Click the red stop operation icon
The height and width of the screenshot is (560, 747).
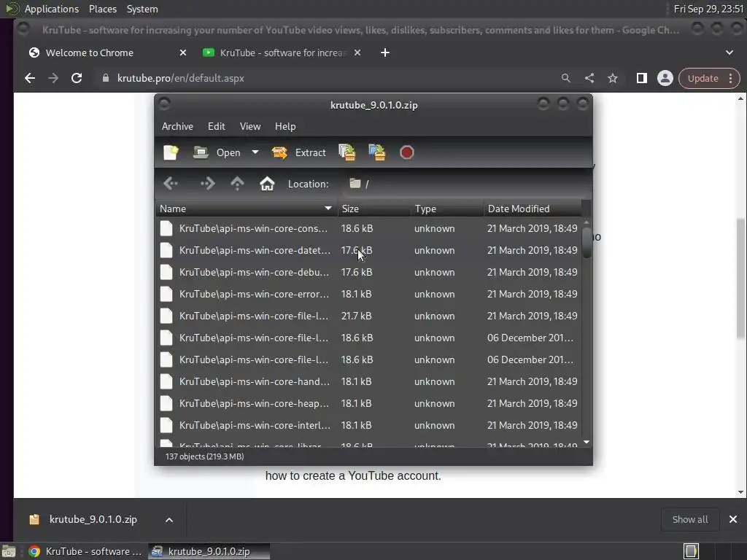407,152
